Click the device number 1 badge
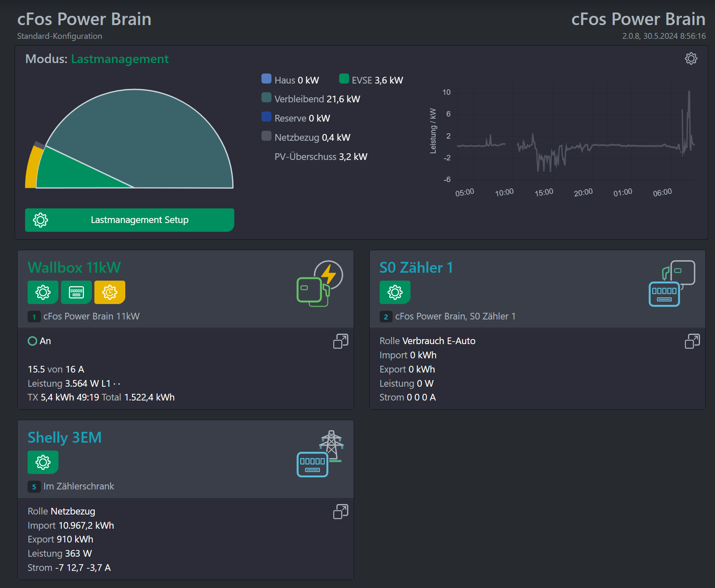This screenshot has height=588, width=715. coord(34,317)
